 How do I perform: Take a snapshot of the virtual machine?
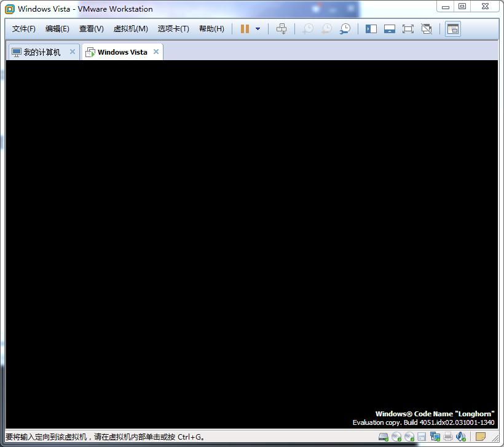[308, 29]
